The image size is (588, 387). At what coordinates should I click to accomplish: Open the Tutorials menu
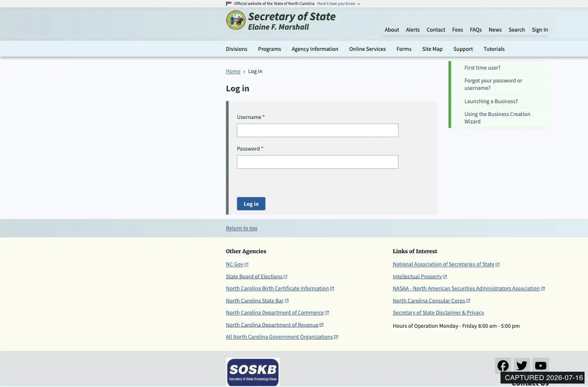[x=494, y=49]
